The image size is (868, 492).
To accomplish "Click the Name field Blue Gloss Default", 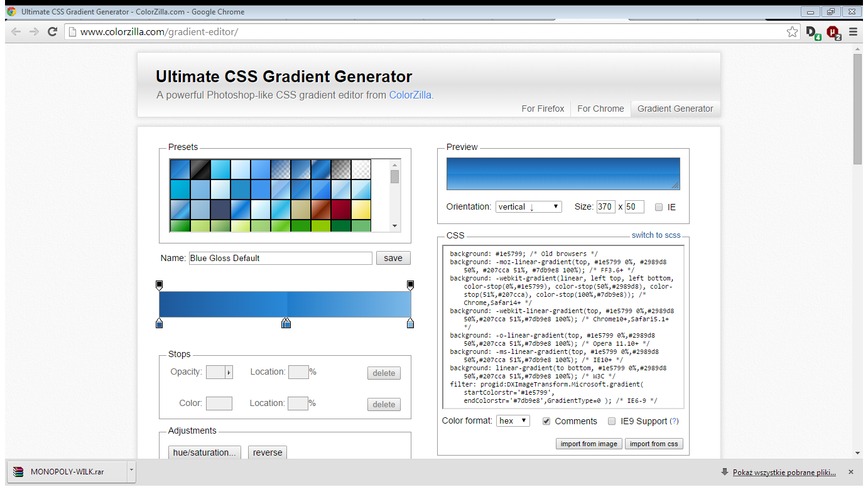I will [281, 258].
